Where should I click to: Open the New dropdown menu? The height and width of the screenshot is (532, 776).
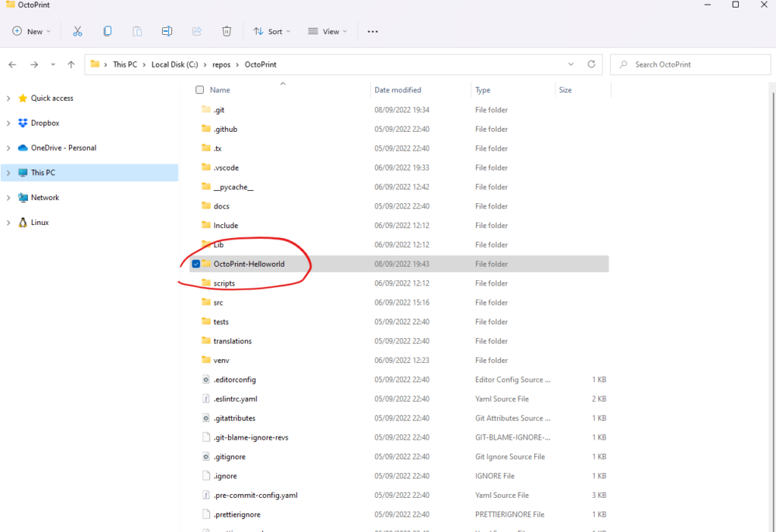click(31, 31)
